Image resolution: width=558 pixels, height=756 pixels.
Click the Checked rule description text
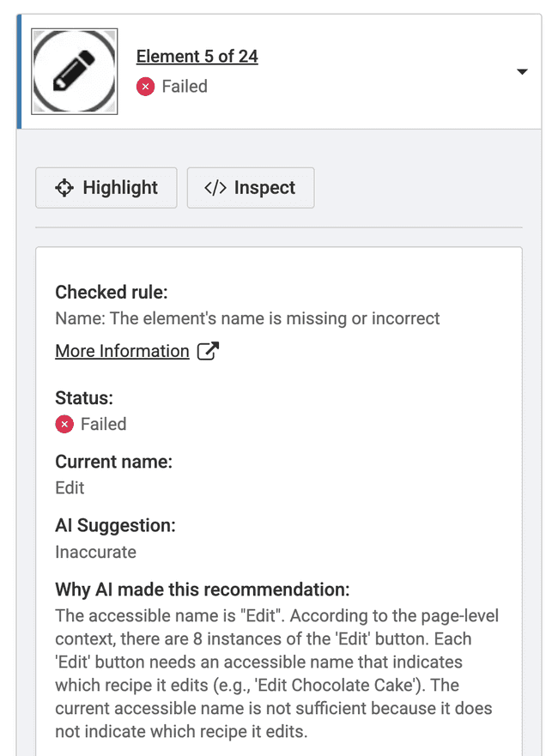[247, 318]
